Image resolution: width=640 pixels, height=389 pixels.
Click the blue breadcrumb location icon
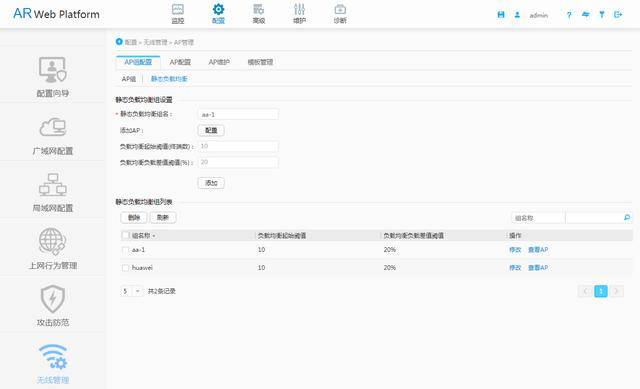click(119, 42)
